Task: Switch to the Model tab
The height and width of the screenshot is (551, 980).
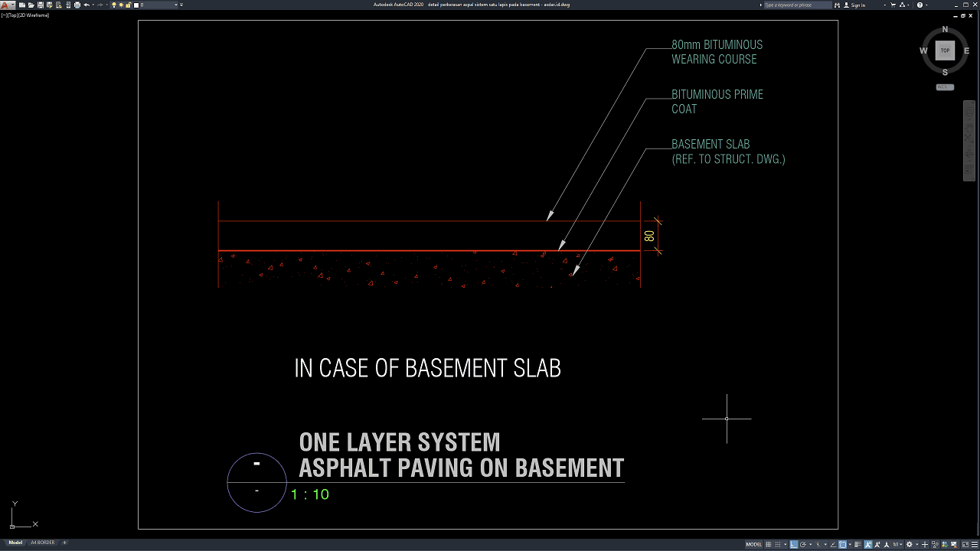Action: coord(15,543)
